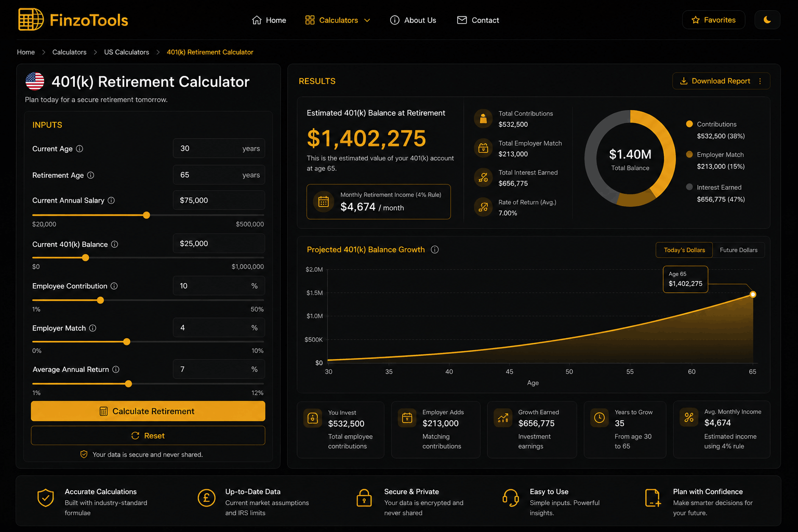This screenshot has width=798, height=532.
Task: Click the Rate of Return icon
Action: click(483, 207)
